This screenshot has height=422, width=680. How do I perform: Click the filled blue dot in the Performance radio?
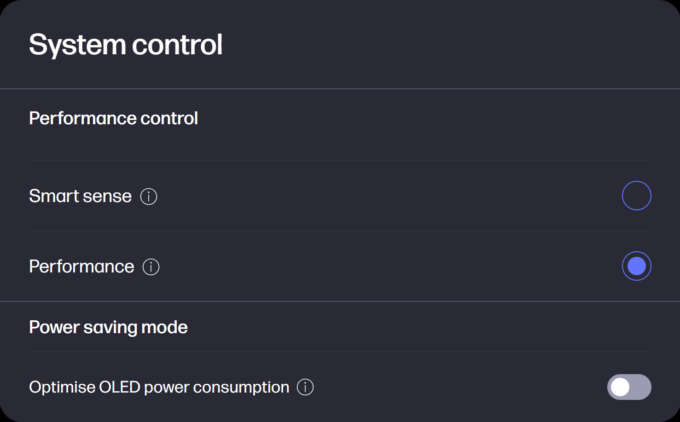pos(636,266)
